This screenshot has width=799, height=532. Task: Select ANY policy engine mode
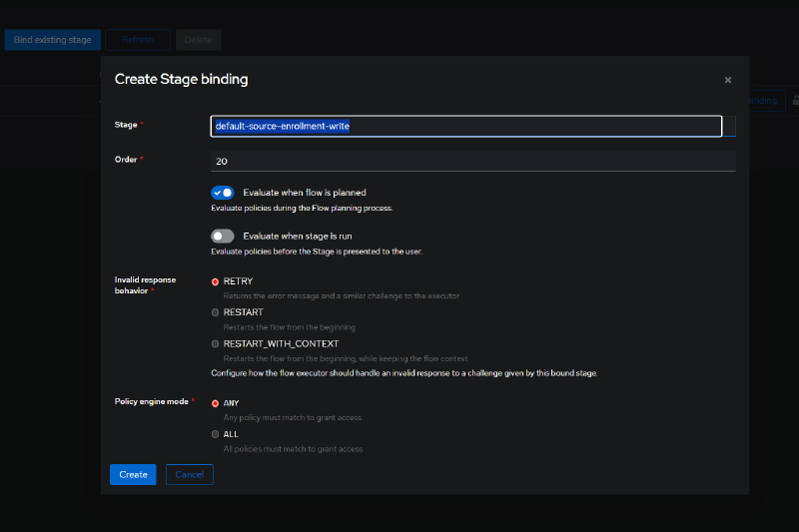tap(215, 403)
